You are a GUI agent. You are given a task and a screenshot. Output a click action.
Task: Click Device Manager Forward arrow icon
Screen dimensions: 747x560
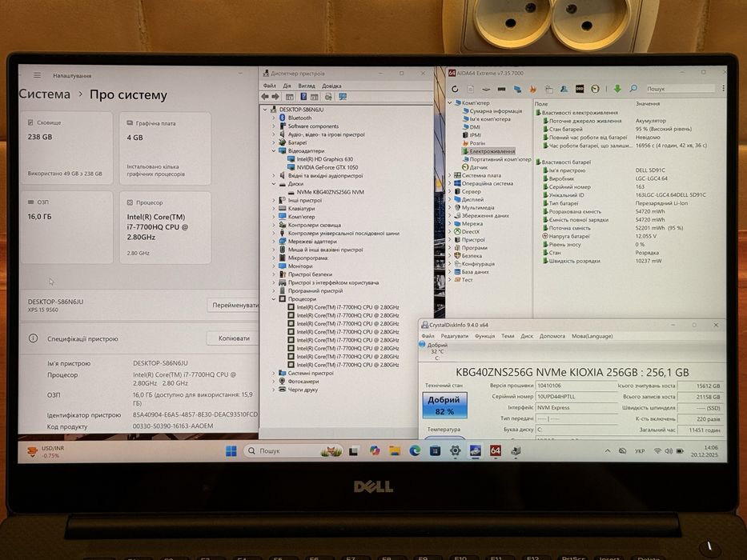[x=275, y=97]
